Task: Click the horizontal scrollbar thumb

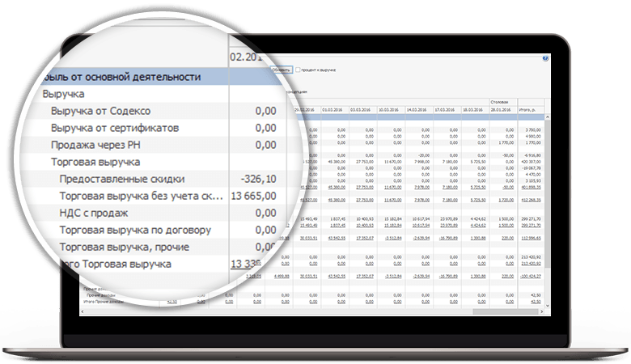Action: 506,311
